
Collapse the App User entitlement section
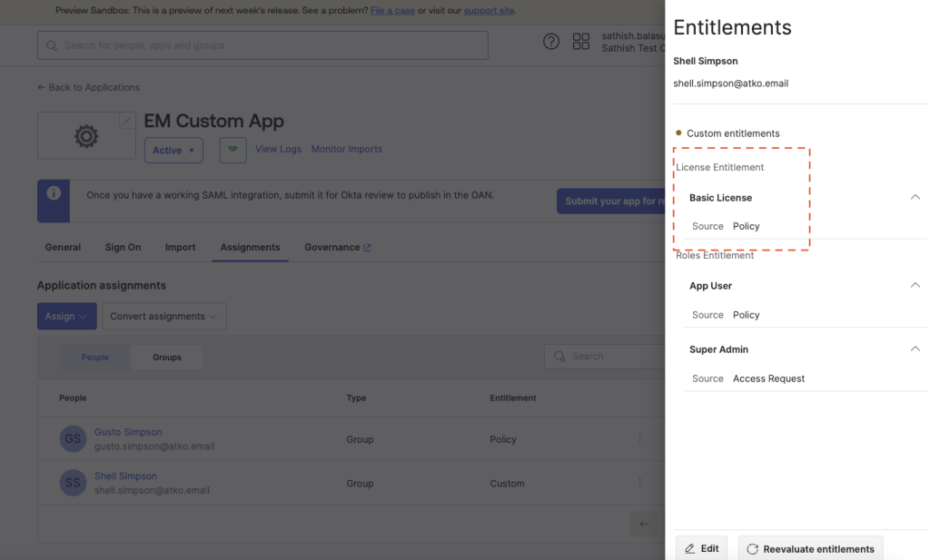point(915,286)
